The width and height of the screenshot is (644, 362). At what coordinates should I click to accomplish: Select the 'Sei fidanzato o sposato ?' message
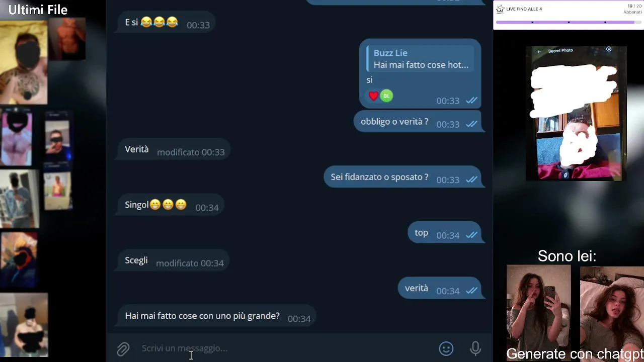[x=403, y=177]
